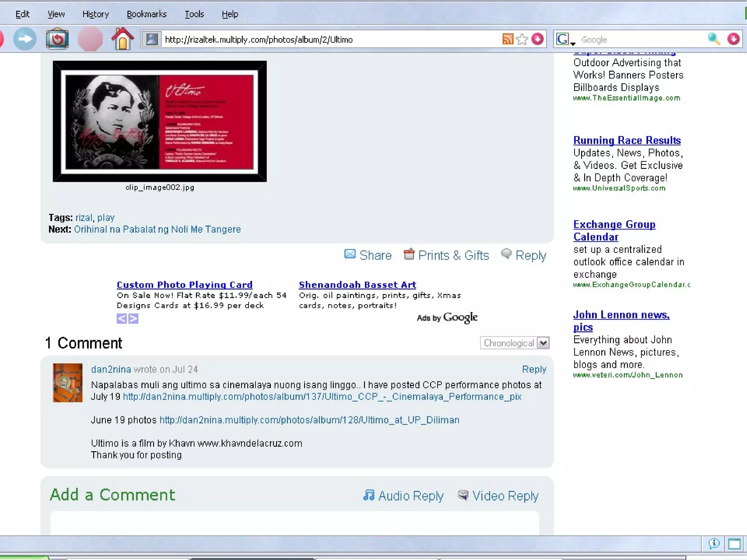Click the Ultimo clip_image002 thumbnail
This screenshot has height=560, width=747.
pyautogui.click(x=160, y=121)
